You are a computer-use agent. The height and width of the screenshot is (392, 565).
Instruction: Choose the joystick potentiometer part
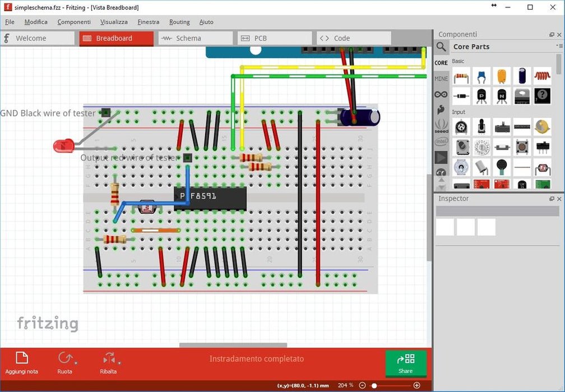(481, 127)
